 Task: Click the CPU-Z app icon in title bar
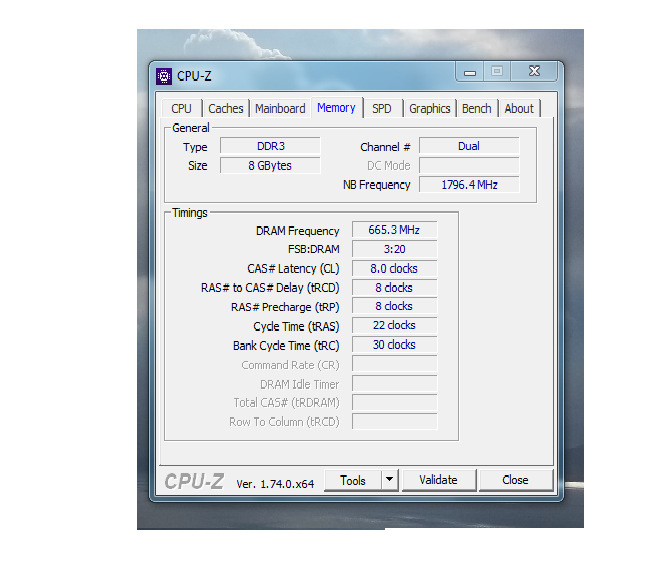pyautogui.click(x=164, y=77)
